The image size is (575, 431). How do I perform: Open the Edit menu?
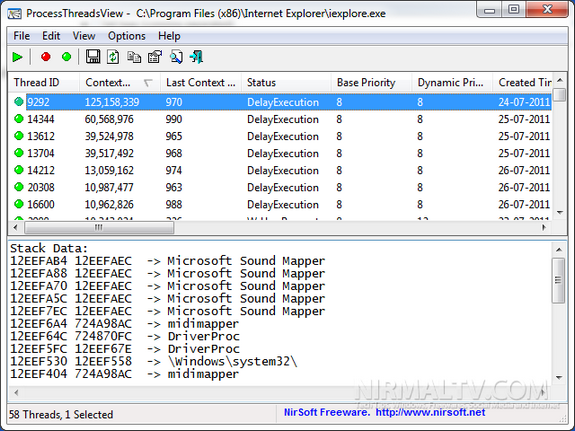51,36
